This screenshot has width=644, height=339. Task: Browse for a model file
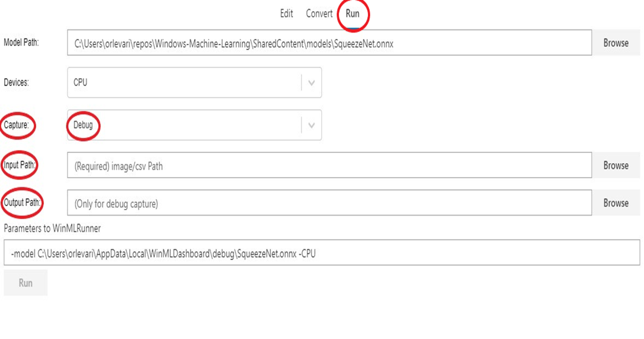point(616,43)
